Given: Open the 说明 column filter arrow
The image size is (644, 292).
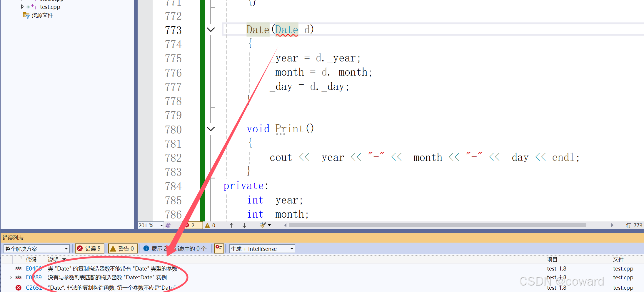Looking at the screenshot, I should click(x=64, y=260).
